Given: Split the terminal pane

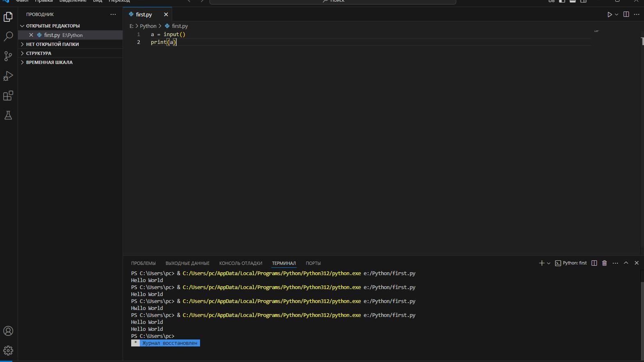Looking at the screenshot, I should pyautogui.click(x=594, y=263).
